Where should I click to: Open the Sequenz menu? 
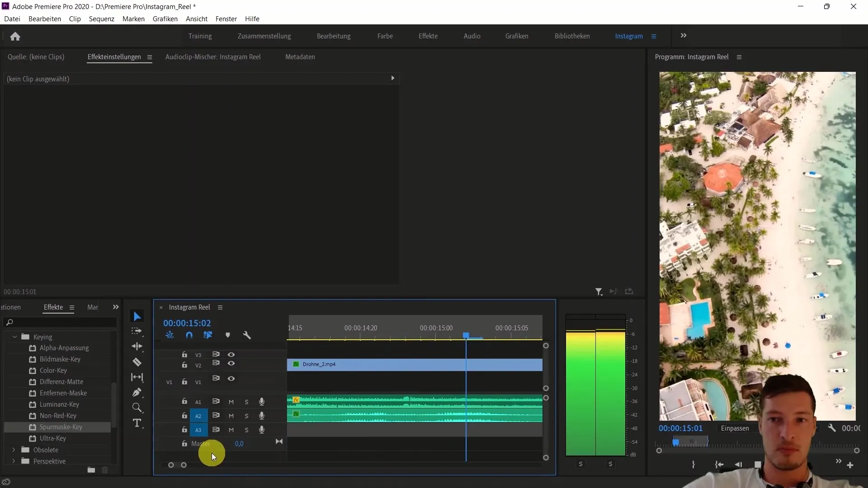point(102,19)
